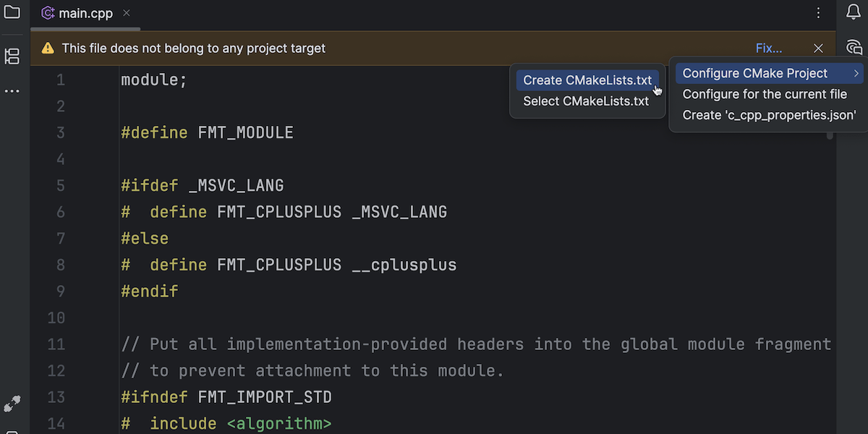Click line number 5 in the gutter
This screenshot has width=868, height=434.
click(61, 186)
